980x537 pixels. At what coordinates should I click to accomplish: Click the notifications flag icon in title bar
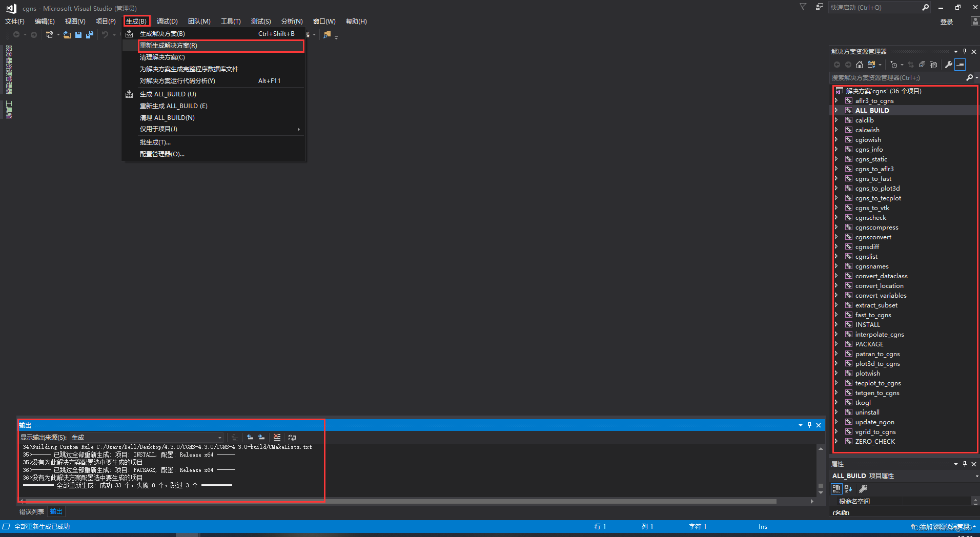803,7
